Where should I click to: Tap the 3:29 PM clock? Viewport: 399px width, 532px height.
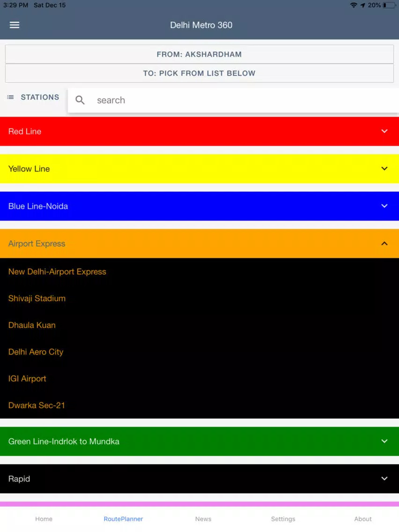[15, 5]
